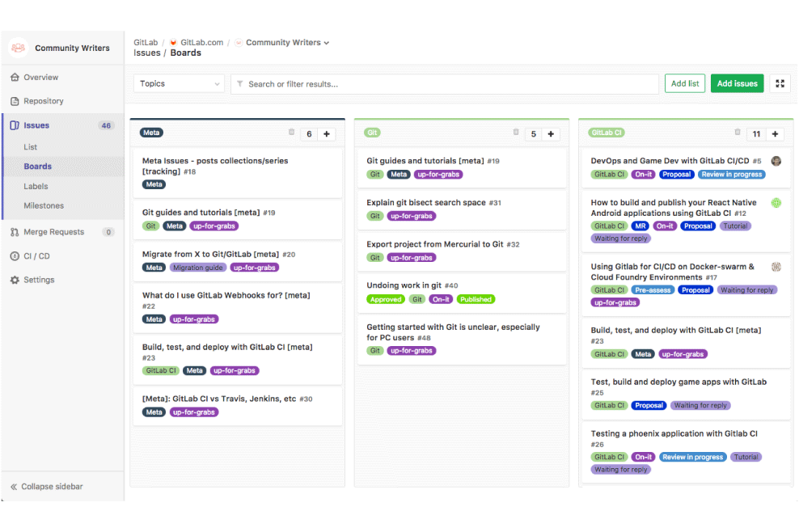Click the filter funnel icon in search bar
This screenshot has height=532, width=799.
239,83
